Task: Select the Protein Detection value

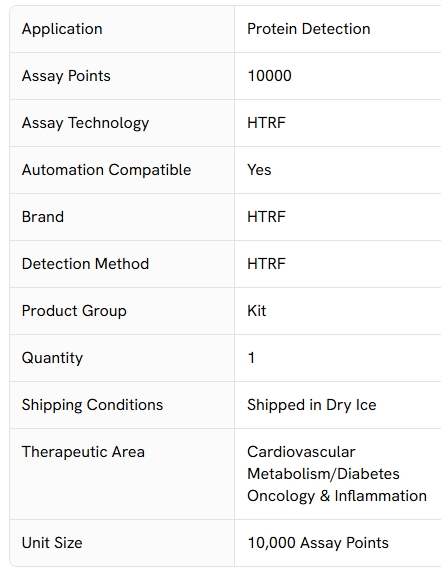Action: (x=308, y=29)
